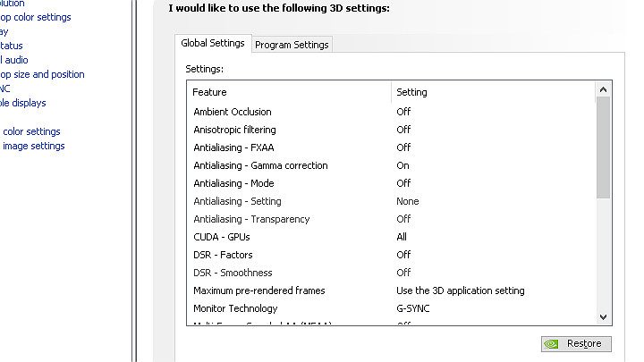
Task: Click the settings list vertical scrollbar thumb
Action: [x=603, y=147]
